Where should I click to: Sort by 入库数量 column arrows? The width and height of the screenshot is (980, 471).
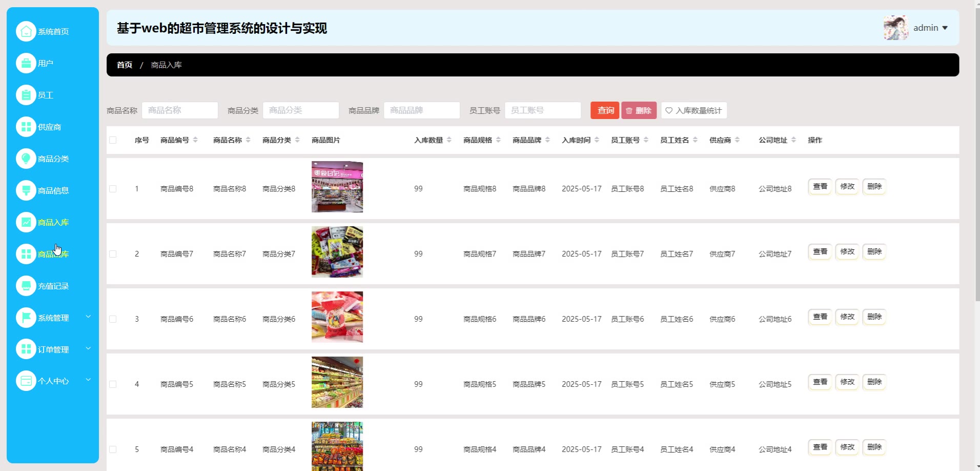449,140
